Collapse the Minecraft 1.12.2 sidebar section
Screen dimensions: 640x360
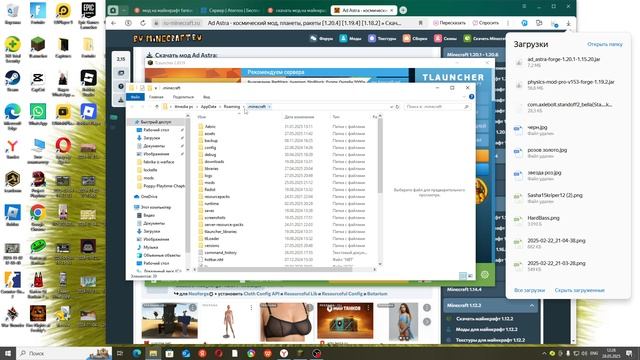[532, 305]
